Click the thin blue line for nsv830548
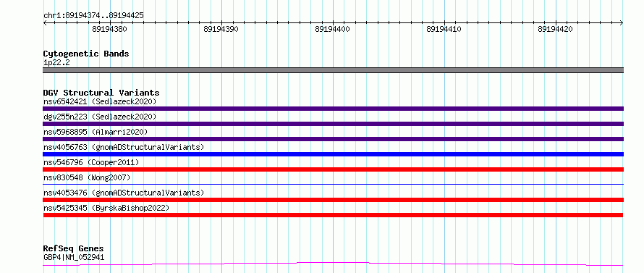 [x=333, y=185]
